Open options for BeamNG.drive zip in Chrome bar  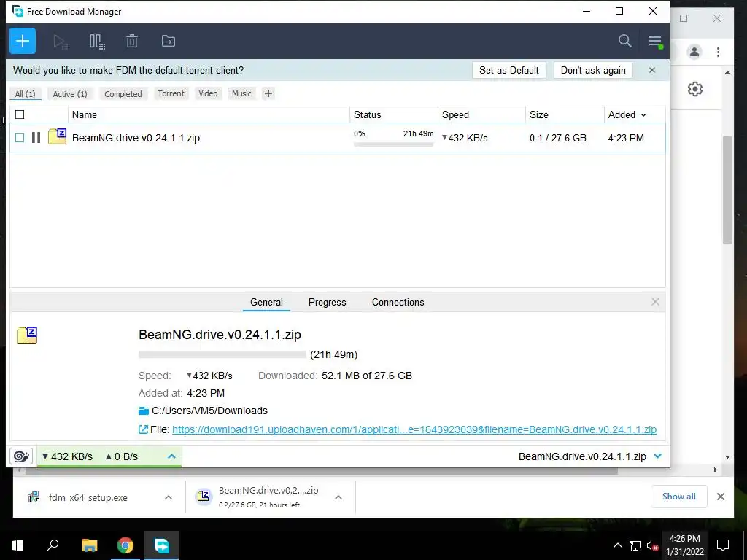pyautogui.click(x=338, y=497)
